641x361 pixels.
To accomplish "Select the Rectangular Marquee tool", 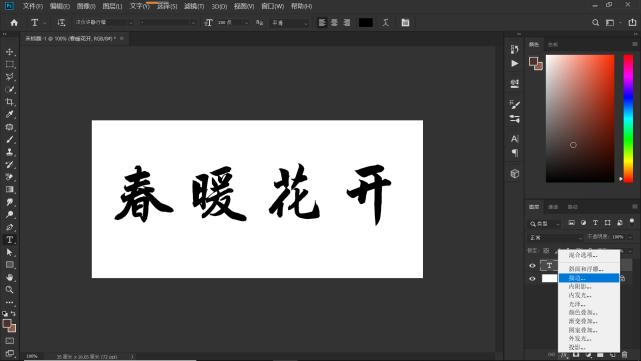I will tap(9, 65).
